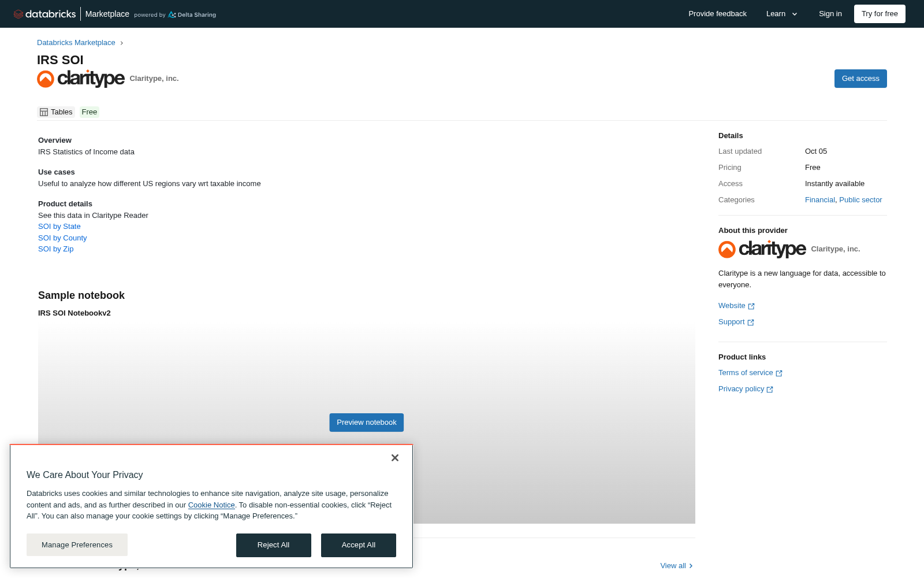Viewport: 924px width, 578px height.
Task: Click the Tables tag label
Action: tap(62, 112)
